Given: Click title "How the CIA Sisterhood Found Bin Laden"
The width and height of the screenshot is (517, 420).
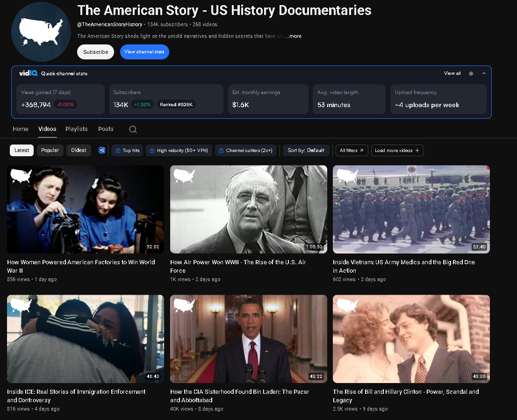Looking at the screenshot, I should (x=240, y=396).
